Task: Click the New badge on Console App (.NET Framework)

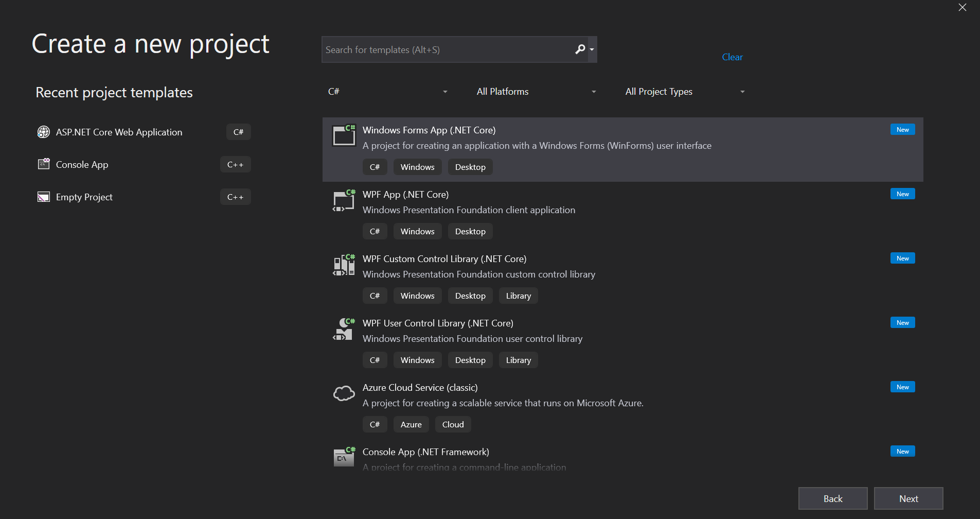Action: (903, 452)
